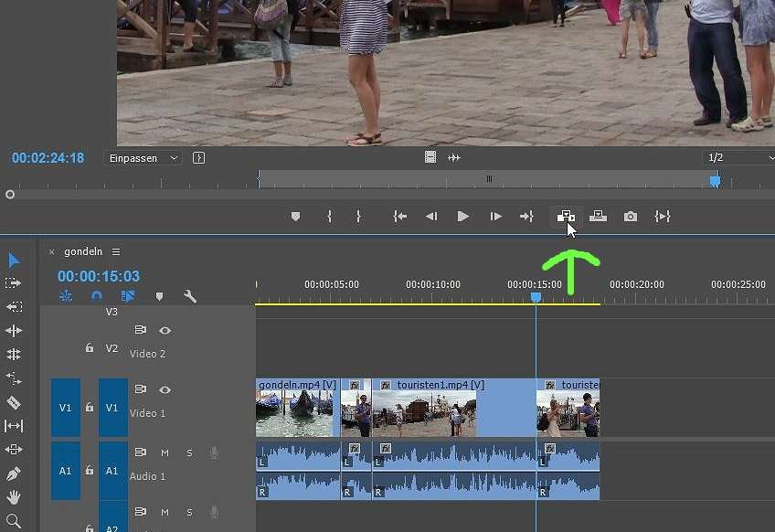Click the Export Frame camera icon
775x532 pixels.
pyautogui.click(x=631, y=216)
